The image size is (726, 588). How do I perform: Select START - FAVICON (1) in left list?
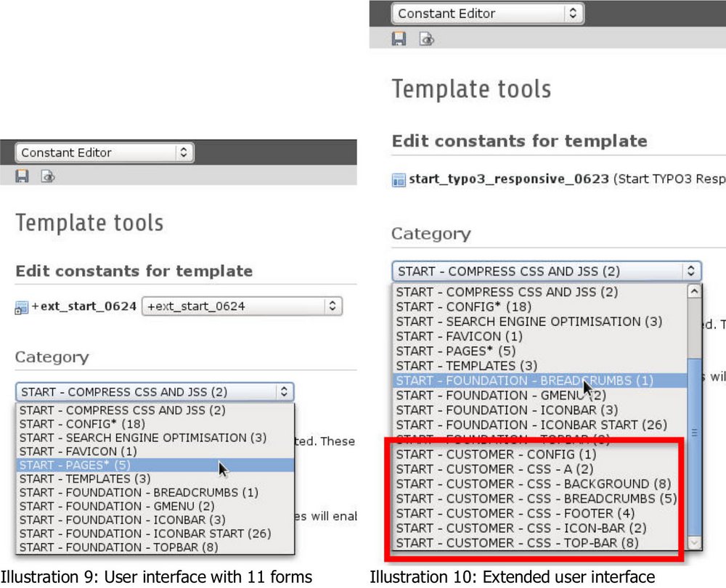pos(155,452)
